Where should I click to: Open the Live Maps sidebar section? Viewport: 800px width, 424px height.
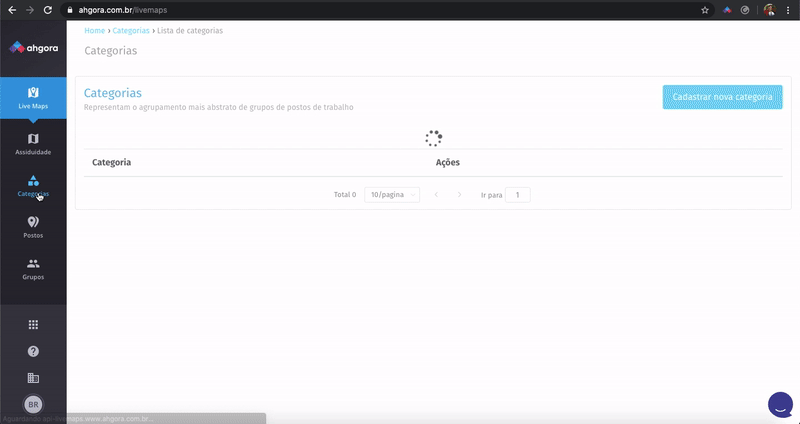click(33, 98)
